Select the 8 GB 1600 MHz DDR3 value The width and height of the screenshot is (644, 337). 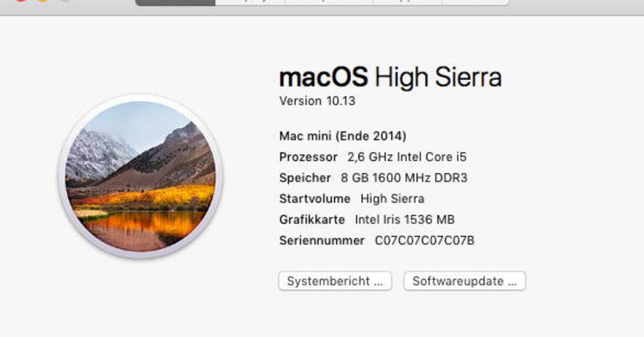tap(400, 178)
